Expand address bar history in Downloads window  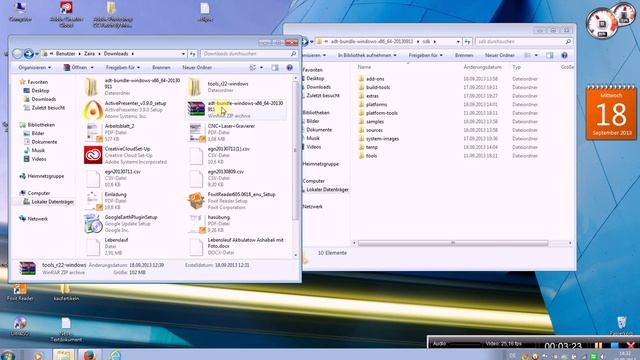[183, 53]
